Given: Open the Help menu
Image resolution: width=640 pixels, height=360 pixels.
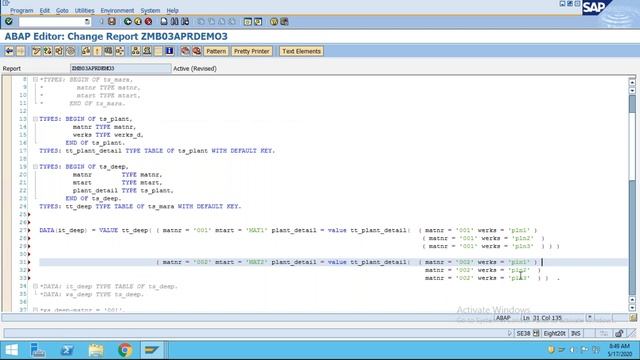Looking at the screenshot, I should 172,10.
